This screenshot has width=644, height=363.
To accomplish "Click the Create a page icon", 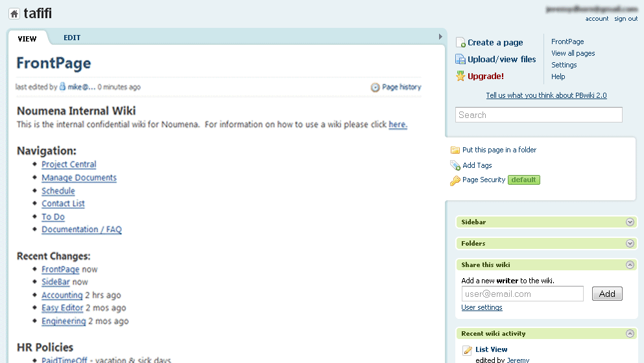I will click(x=460, y=43).
